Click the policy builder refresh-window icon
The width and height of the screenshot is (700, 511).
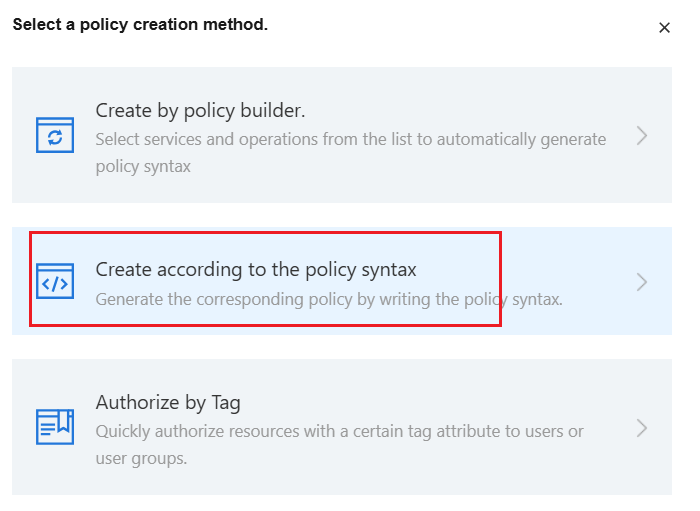55,136
